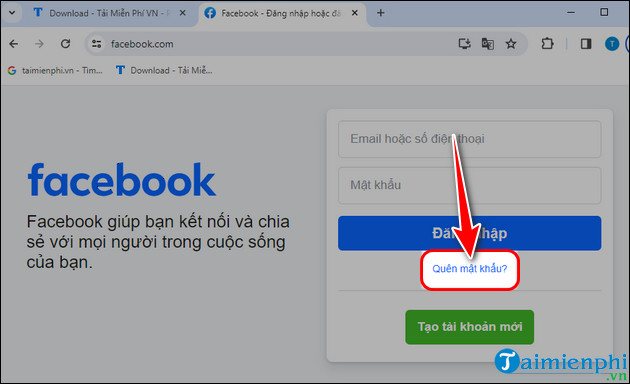Toggle the browser side panel
The width and height of the screenshot is (630, 384).
(586, 43)
